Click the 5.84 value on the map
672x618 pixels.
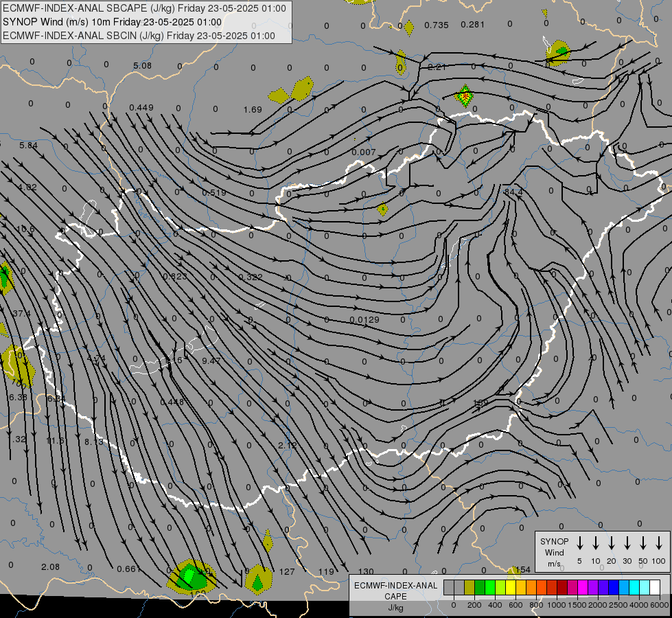(28, 146)
